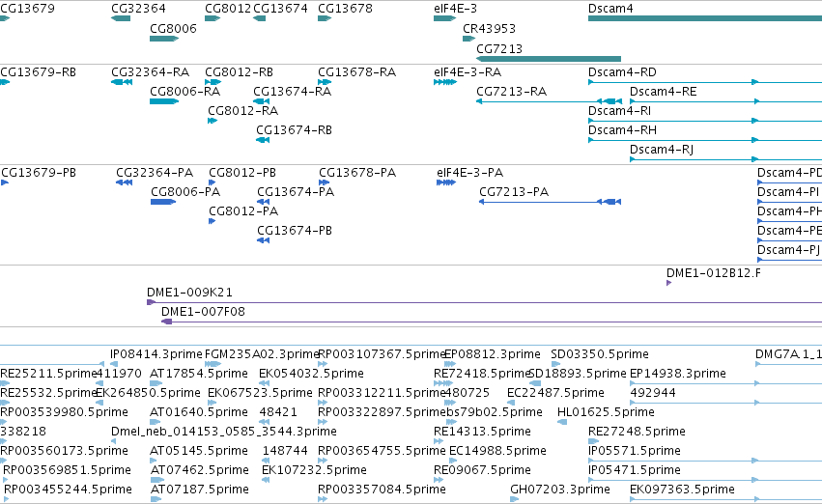Select the DME1-007F08 BAC label

point(204,312)
